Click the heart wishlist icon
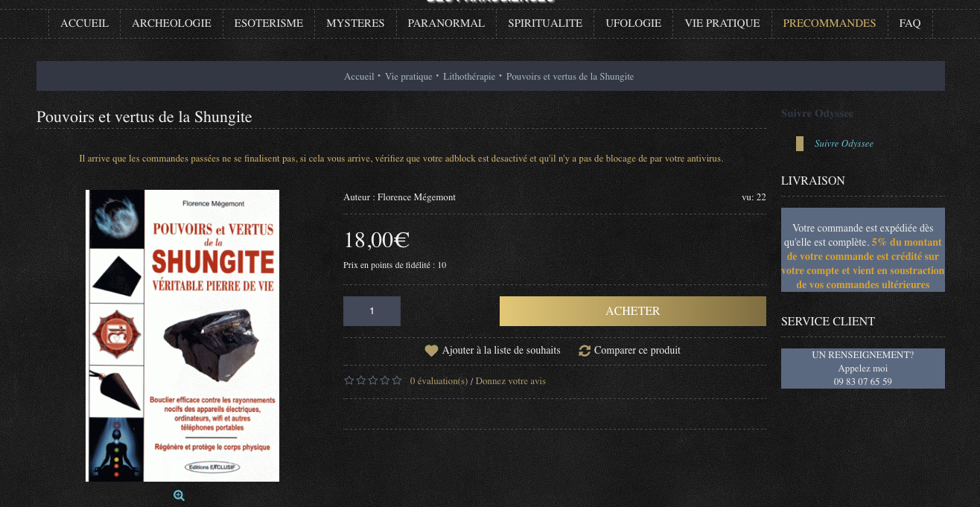980x507 pixels. (x=431, y=351)
